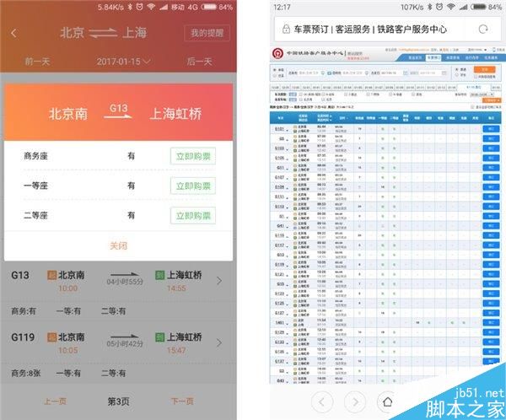Expand the G101 train number arrow
Screen dimensions: 506x420
point(288,131)
